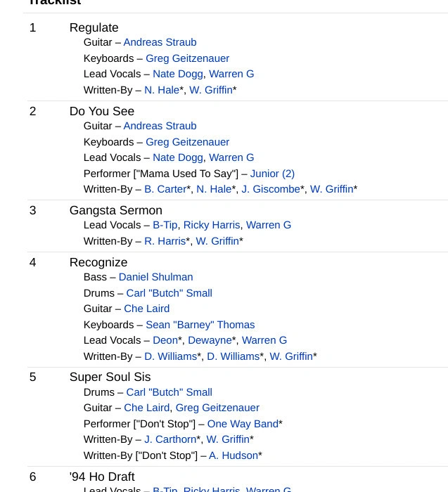Click B. Carter writer link
The height and width of the screenshot is (492, 448).
point(165,189)
